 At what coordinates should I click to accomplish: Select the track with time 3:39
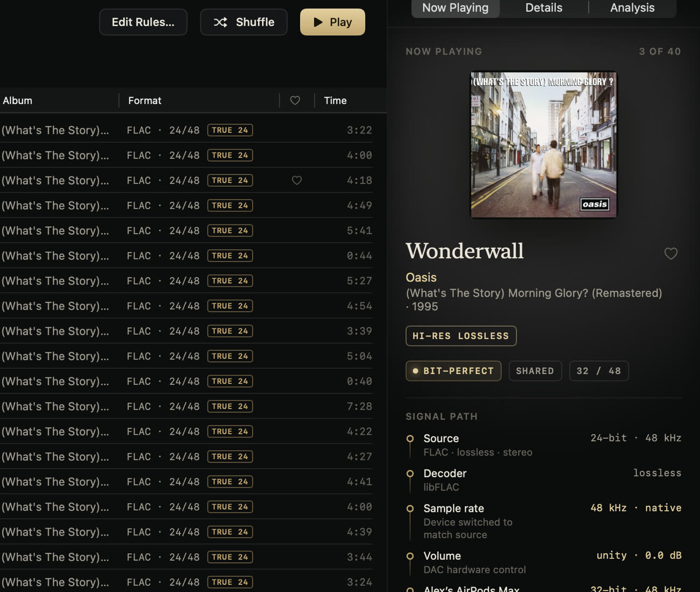[x=186, y=331]
